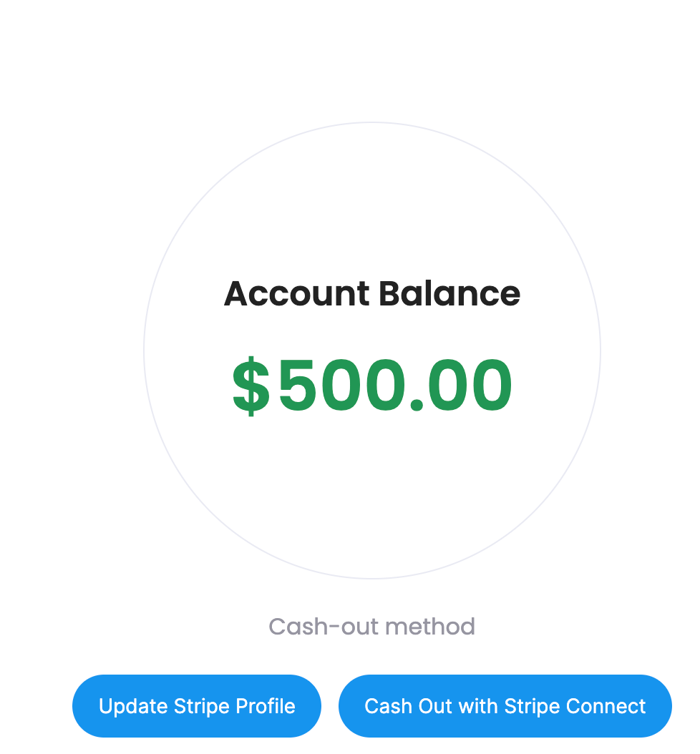Click the dollar sign in the balance

coord(251,386)
